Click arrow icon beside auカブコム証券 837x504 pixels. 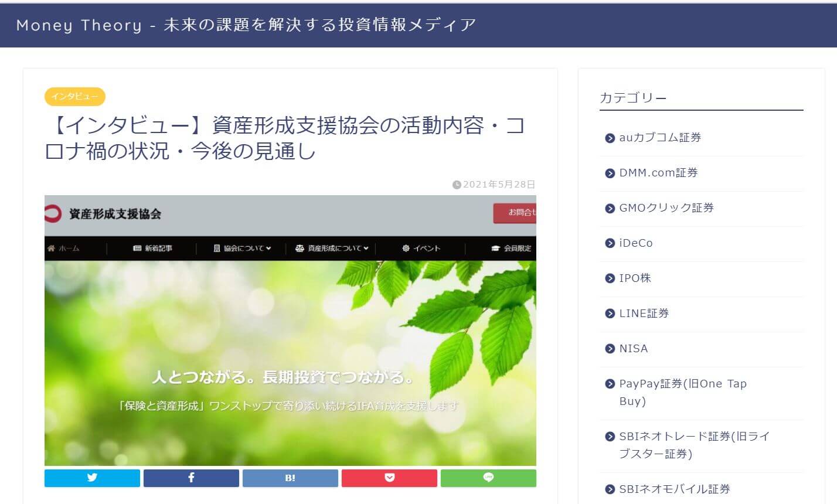(610, 138)
